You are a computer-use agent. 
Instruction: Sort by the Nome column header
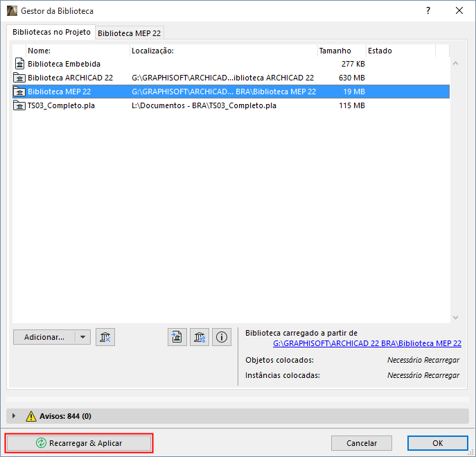coord(78,51)
